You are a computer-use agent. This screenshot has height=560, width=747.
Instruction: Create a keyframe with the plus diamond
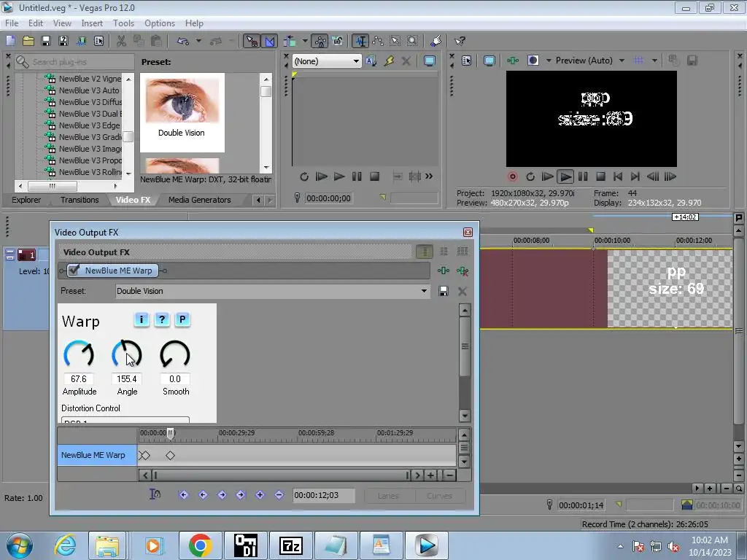[260, 495]
